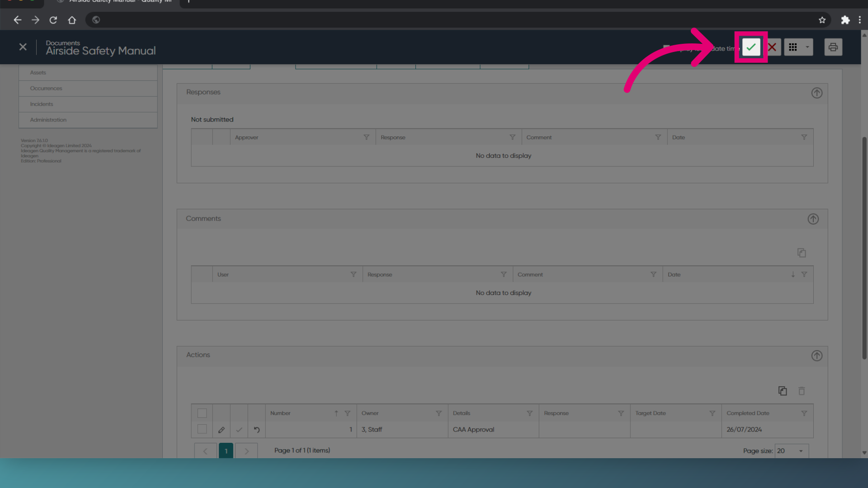Click browser back arrow

pyautogui.click(x=17, y=20)
